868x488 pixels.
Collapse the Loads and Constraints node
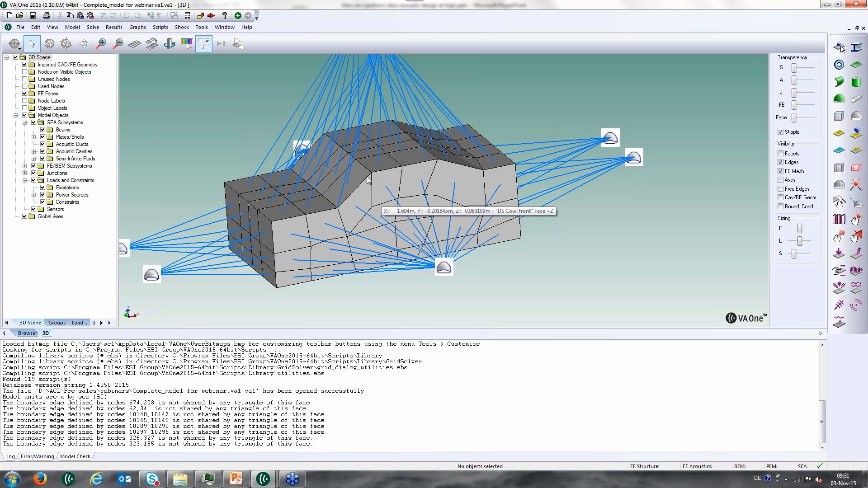pos(25,180)
